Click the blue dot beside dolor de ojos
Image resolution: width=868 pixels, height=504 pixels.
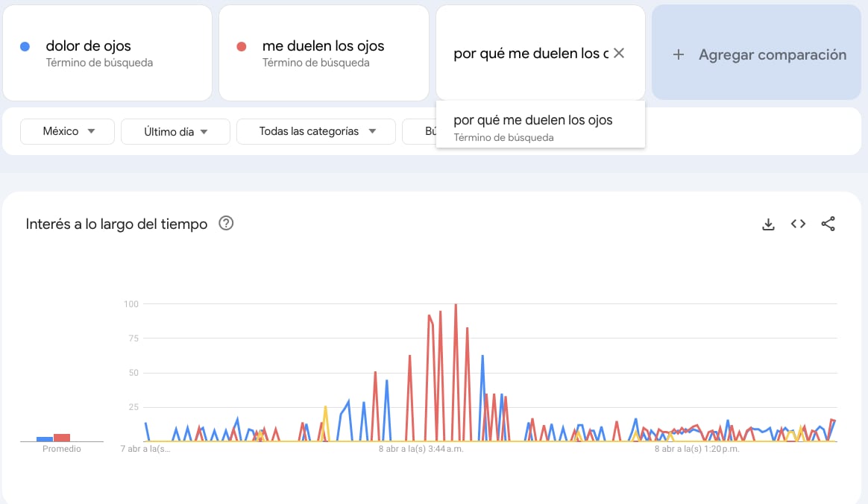pyautogui.click(x=25, y=46)
